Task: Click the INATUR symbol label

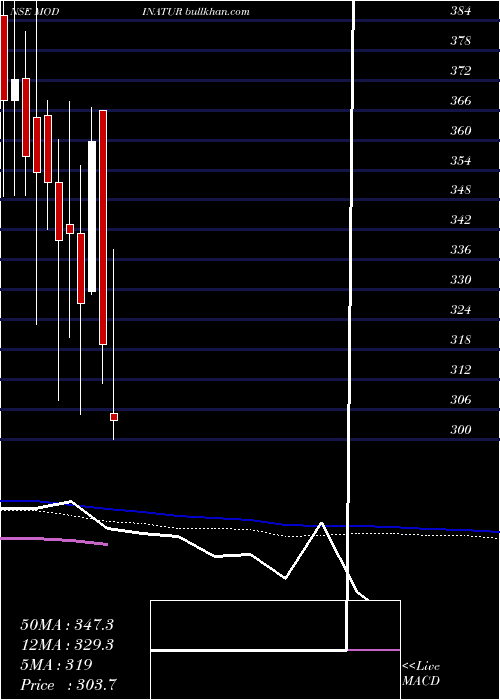Action: point(162,12)
